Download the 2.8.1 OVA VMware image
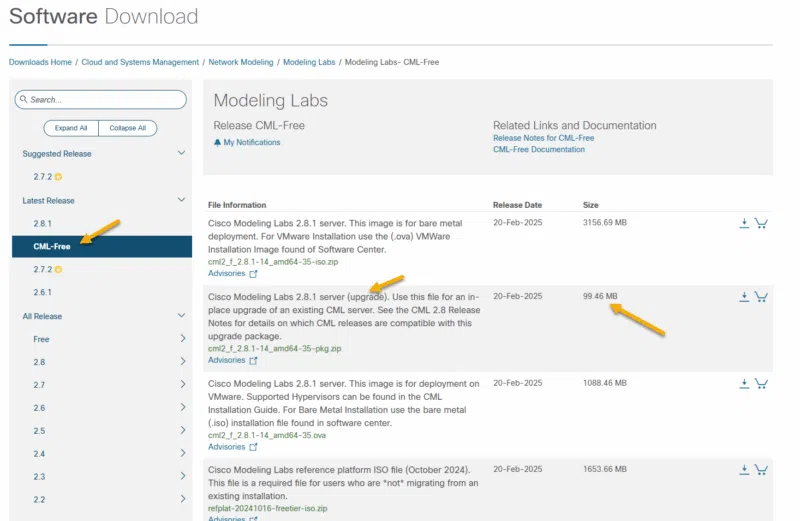Screen dimensions: 800x521 click(x=744, y=383)
